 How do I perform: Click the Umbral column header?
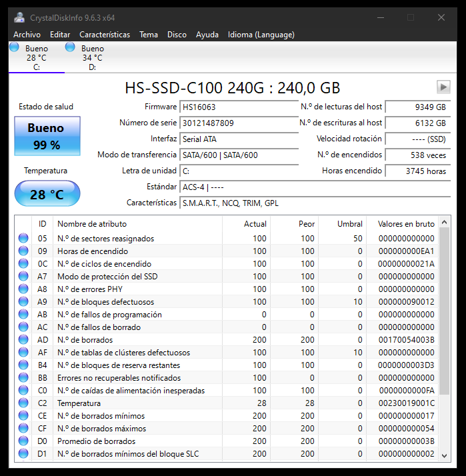click(x=342, y=224)
